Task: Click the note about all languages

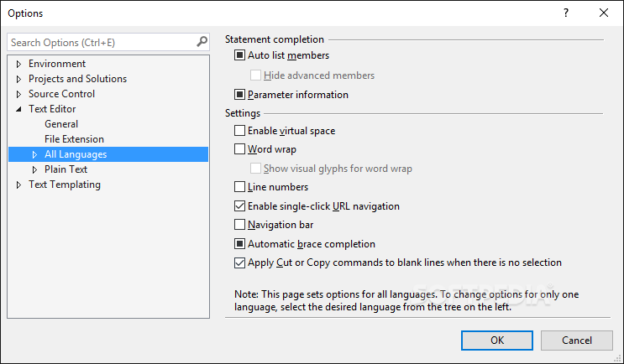Action: click(406, 301)
